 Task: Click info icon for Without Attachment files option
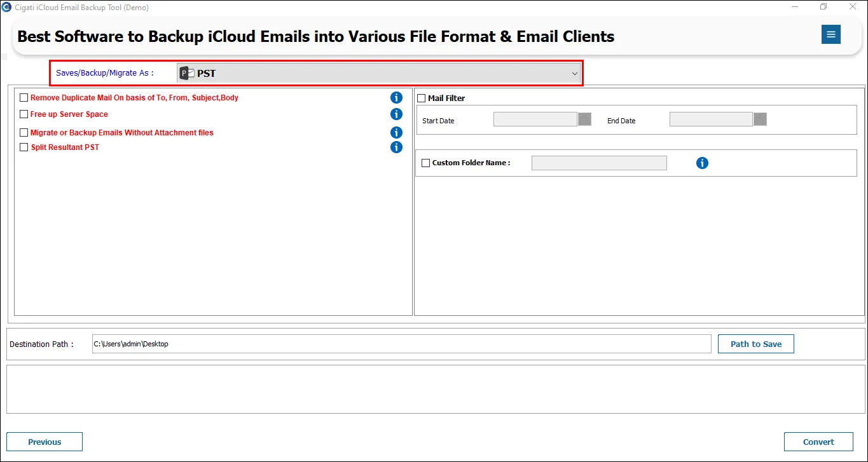pyautogui.click(x=396, y=132)
